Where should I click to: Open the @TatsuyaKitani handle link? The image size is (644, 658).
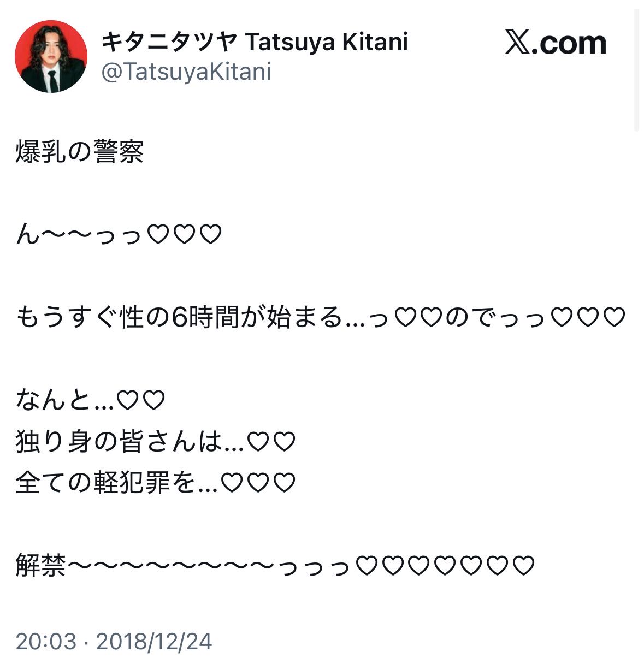click(186, 72)
